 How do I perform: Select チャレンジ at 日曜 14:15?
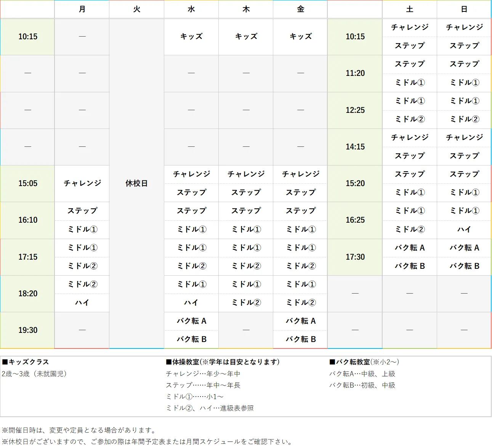[x=464, y=138]
